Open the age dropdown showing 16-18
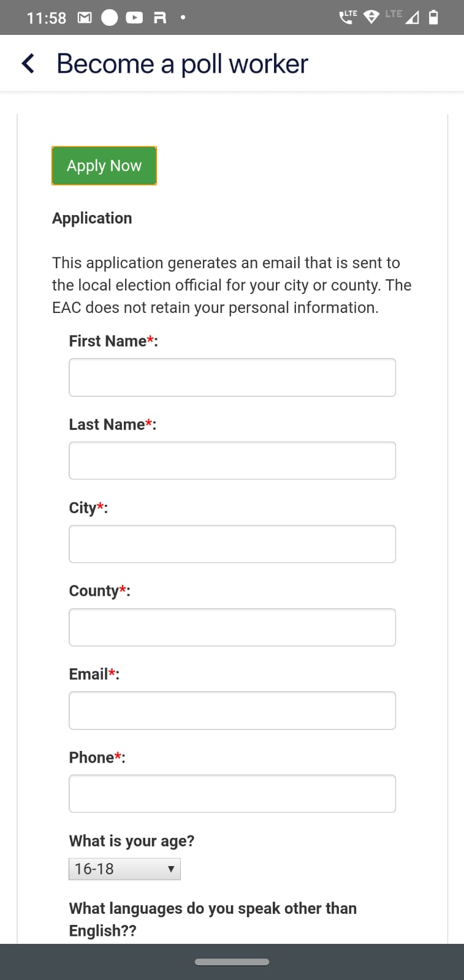The image size is (464, 980). [124, 869]
